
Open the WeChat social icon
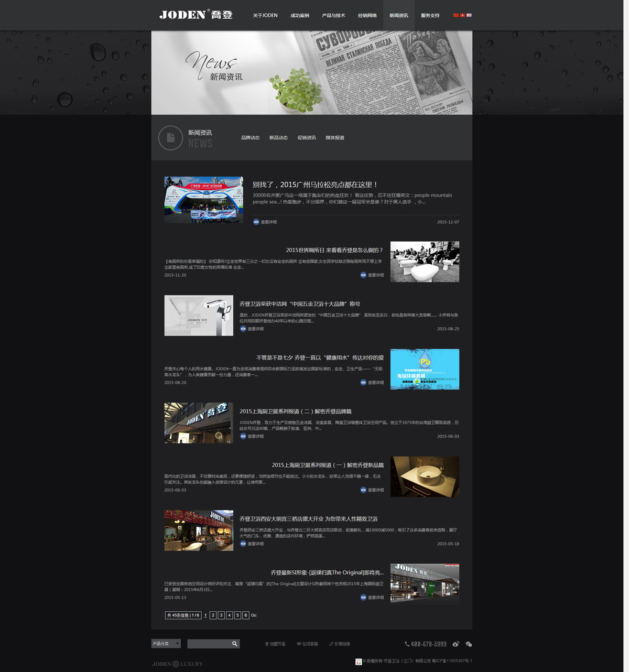469,644
